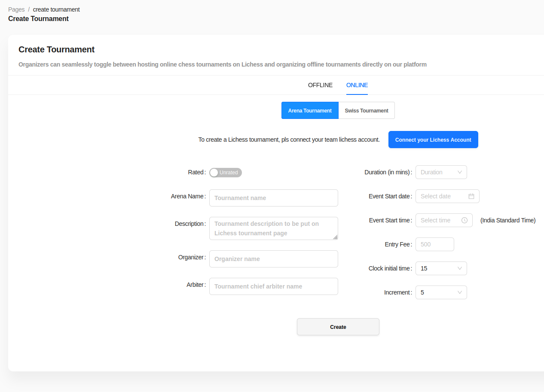Click the Arbiter name input

click(274, 286)
